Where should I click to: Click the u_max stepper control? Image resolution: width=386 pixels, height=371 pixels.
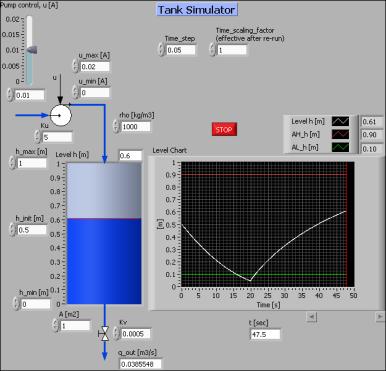click(x=76, y=66)
